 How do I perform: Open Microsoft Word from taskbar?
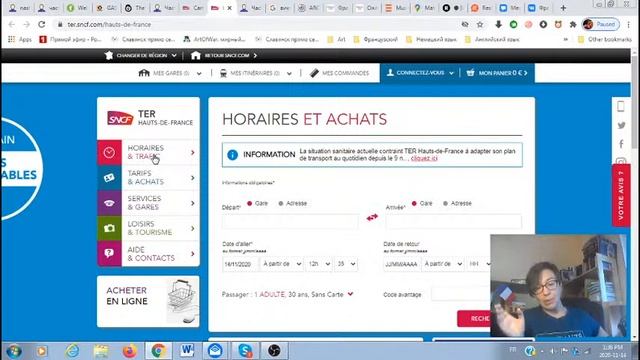[x=187, y=351]
